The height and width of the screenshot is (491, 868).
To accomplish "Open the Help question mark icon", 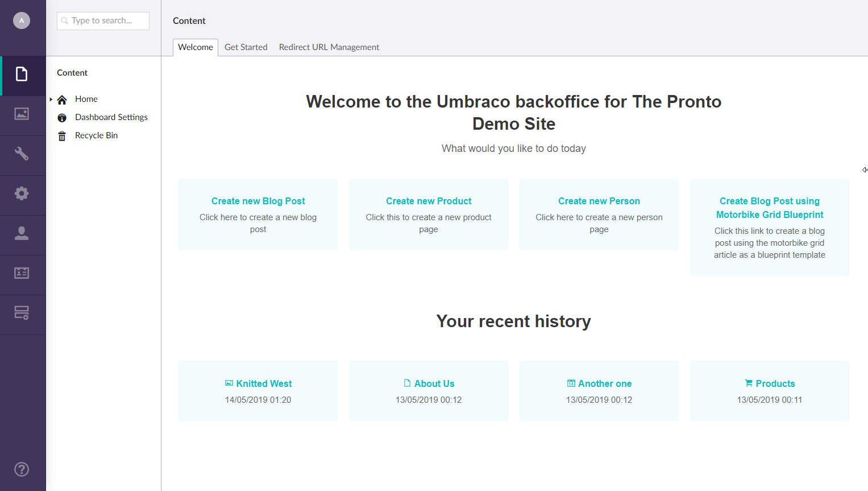I will (x=22, y=469).
